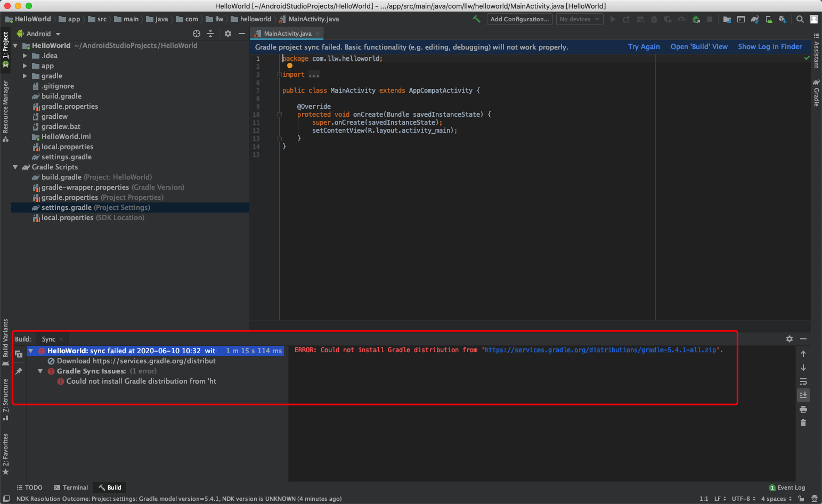Sync Project with Gradle Files icon
Viewport: 822px width, 504px height.
[x=755, y=19]
